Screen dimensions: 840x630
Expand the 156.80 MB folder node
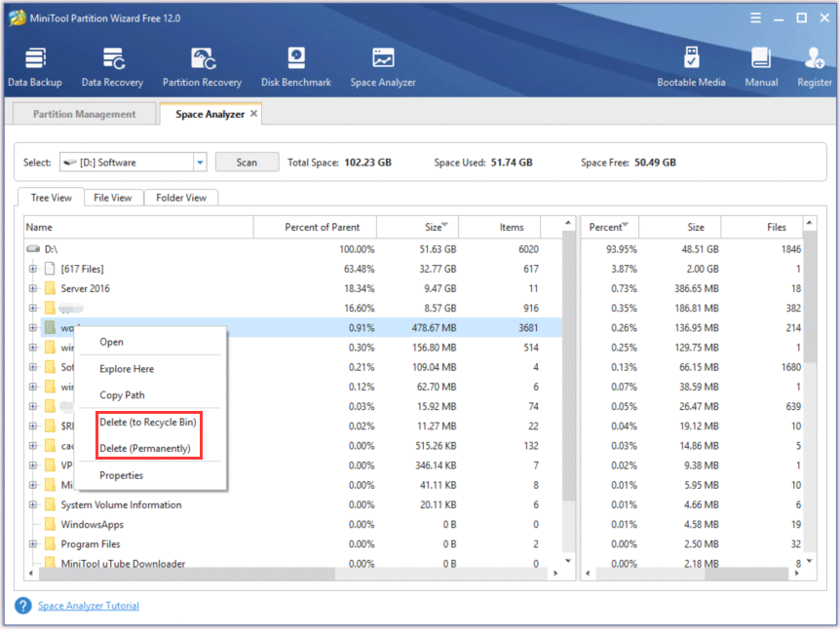pos(33,348)
